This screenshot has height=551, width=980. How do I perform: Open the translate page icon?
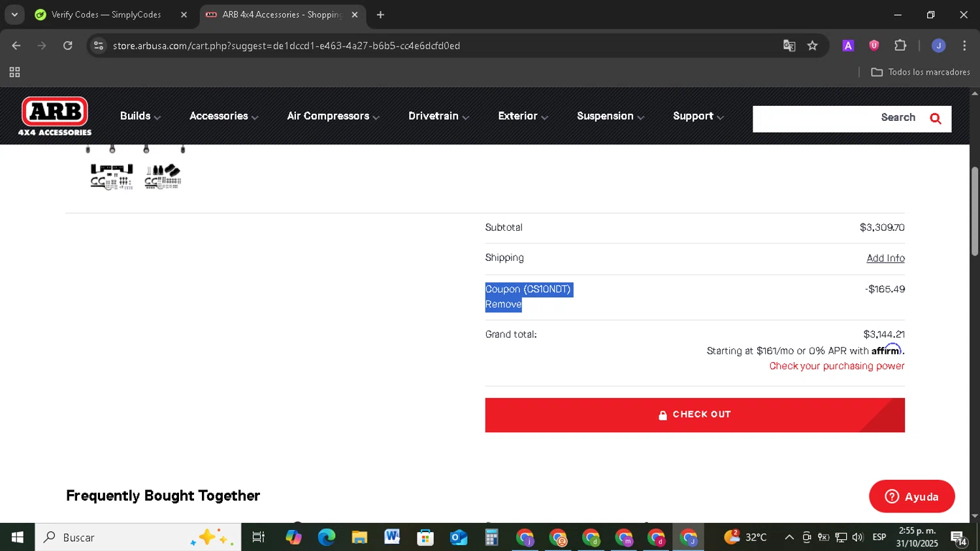coord(789,46)
